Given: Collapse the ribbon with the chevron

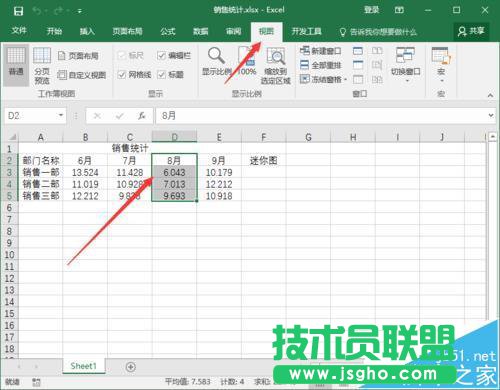Looking at the screenshot, I should [490, 95].
